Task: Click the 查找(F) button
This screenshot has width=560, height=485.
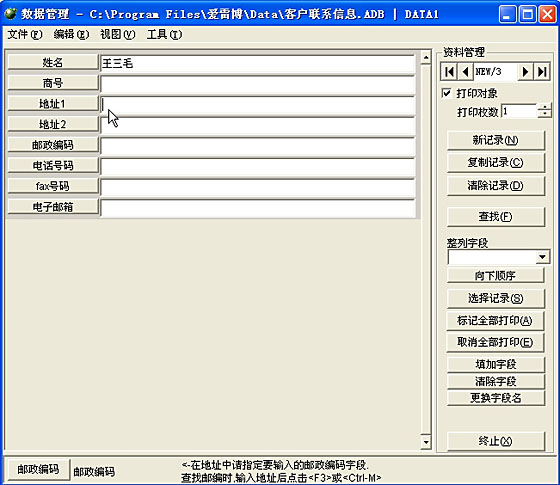Action: (496, 216)
